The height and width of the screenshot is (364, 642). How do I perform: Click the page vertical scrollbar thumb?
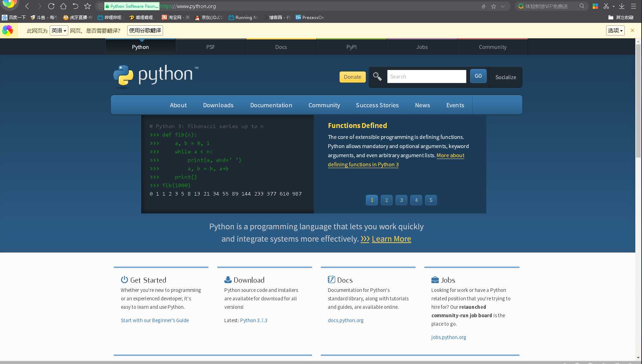coord(638,101)
